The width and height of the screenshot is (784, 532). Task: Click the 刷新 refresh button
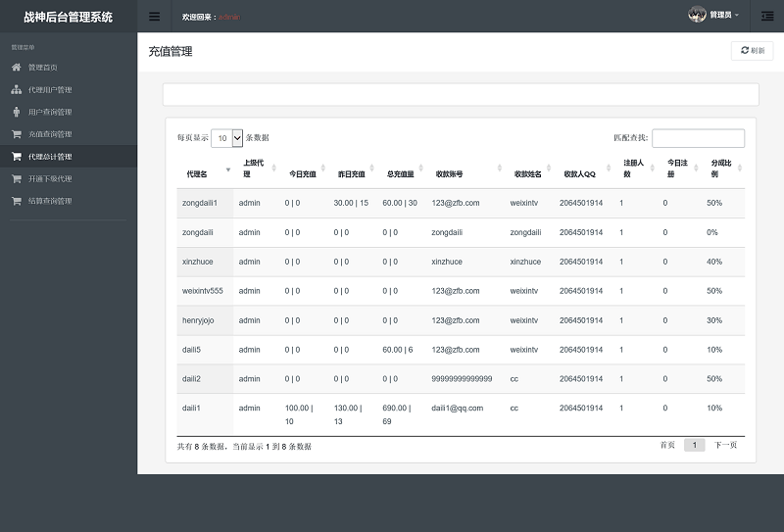(752, 51)
